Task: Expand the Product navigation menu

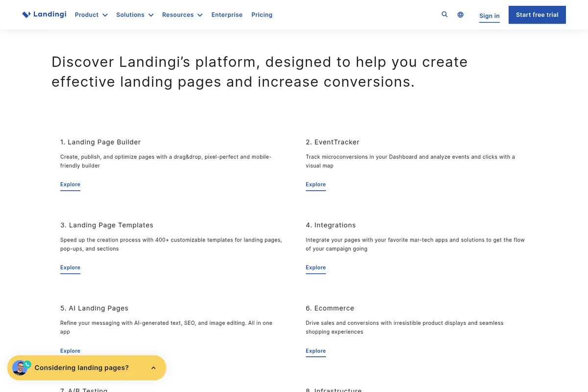Action: 91,15
